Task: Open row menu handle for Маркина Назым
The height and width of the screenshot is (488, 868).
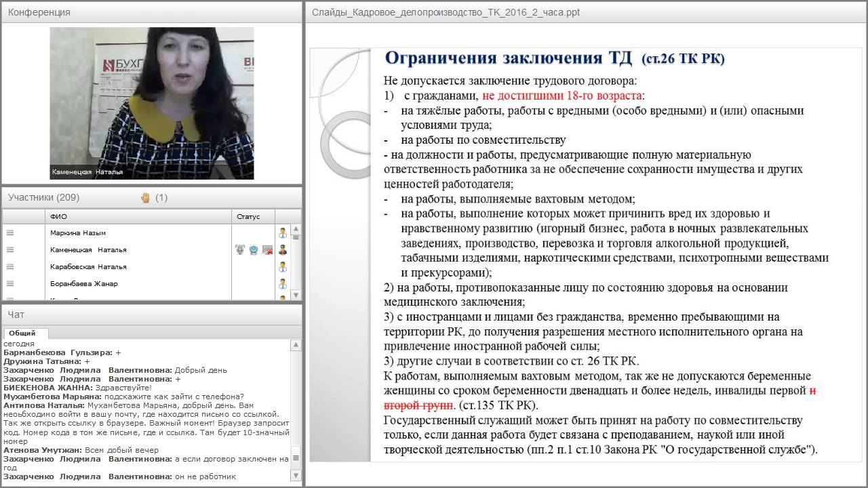Action: pos(10,232)
